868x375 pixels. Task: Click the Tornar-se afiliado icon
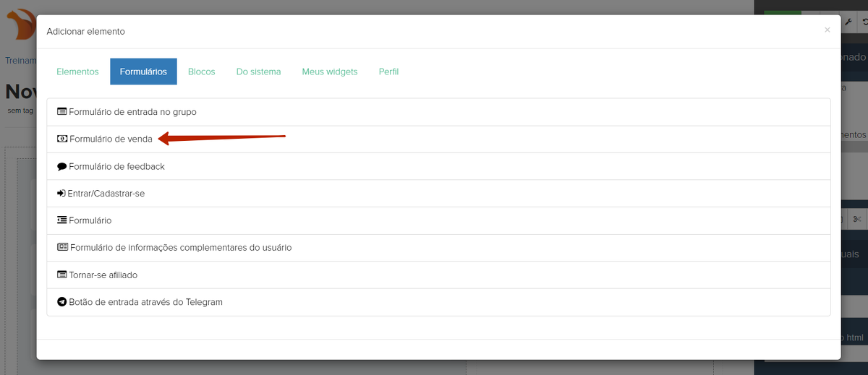tap(61, 275)
